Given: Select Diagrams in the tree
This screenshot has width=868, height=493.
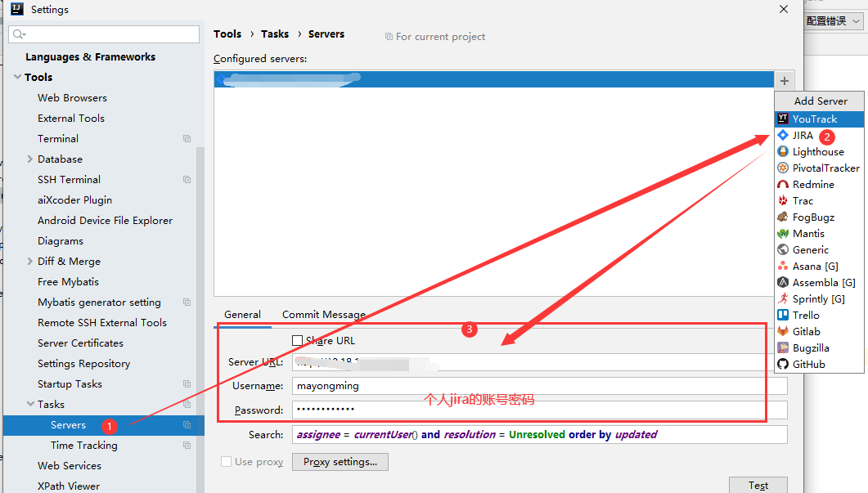Looking at the screenshot, I should [61, 241].
